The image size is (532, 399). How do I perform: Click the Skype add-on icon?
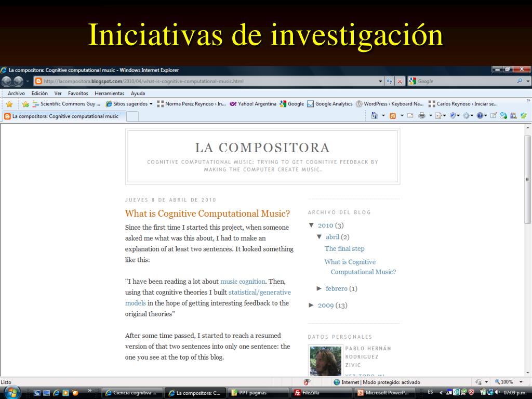pyautogui.click(x=503, y=116)
